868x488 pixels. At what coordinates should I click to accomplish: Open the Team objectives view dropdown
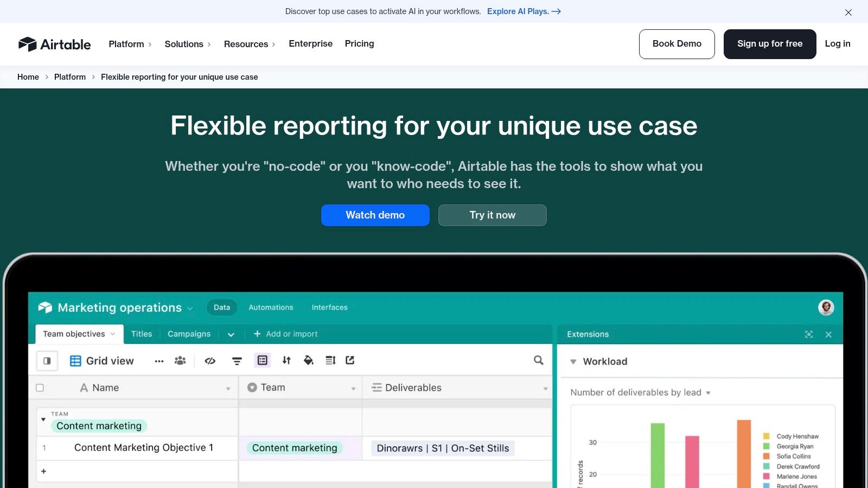(113, 334)
